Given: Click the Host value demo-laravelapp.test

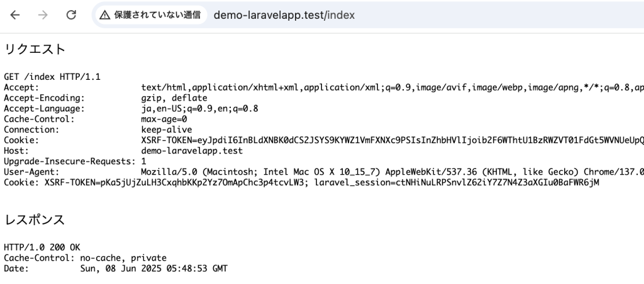Looking at the screenshot, I should pos(192,151).
